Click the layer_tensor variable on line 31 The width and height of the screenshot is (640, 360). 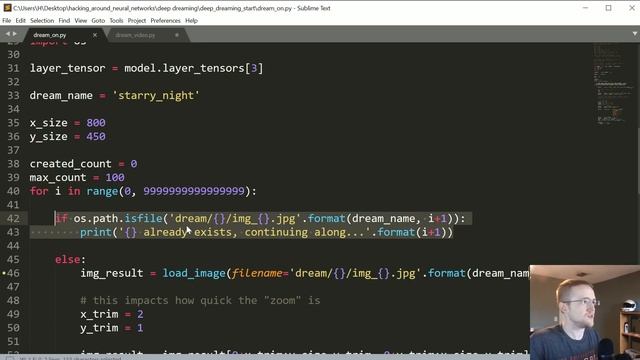67,68
